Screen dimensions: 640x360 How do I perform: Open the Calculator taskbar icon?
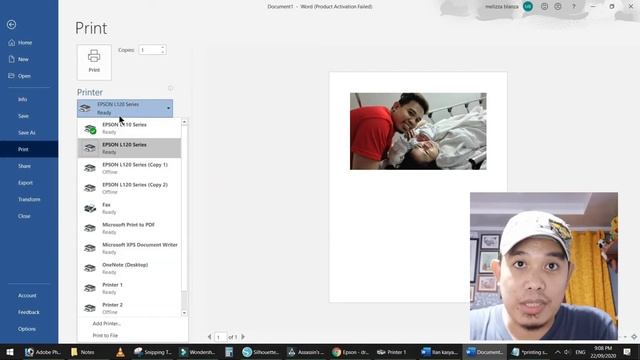tap(229, 352)
